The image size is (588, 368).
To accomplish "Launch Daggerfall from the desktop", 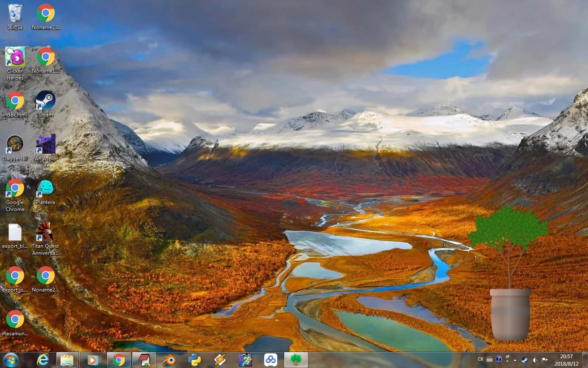I will point(15,145).
